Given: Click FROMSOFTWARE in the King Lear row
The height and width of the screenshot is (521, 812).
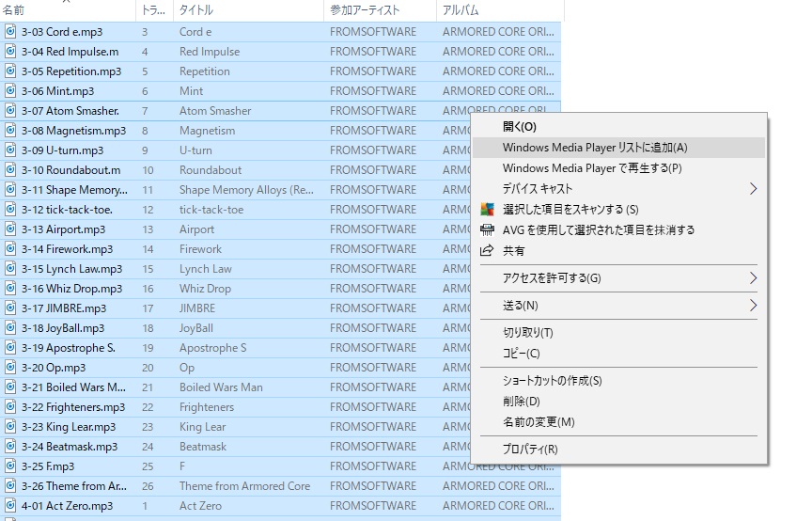Looking at the screenshot, I should click(373, 427).
